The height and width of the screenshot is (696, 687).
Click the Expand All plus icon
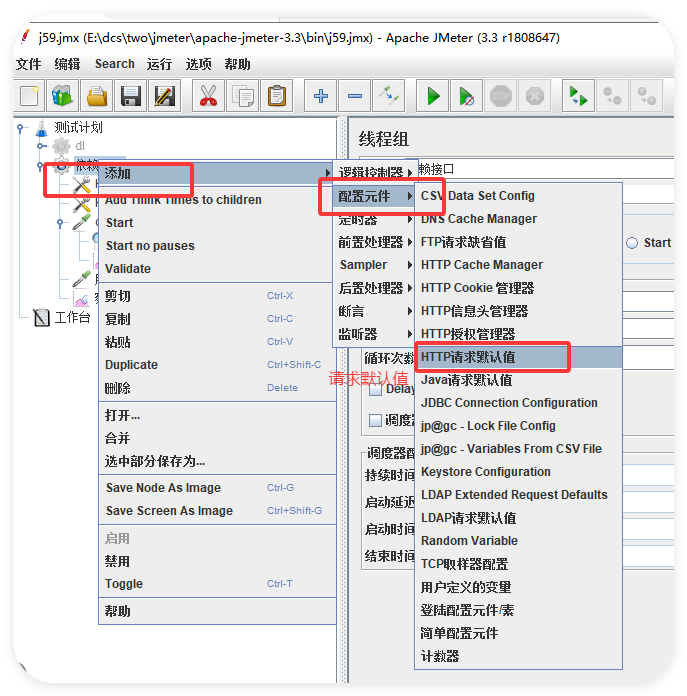tap(320, 95)
